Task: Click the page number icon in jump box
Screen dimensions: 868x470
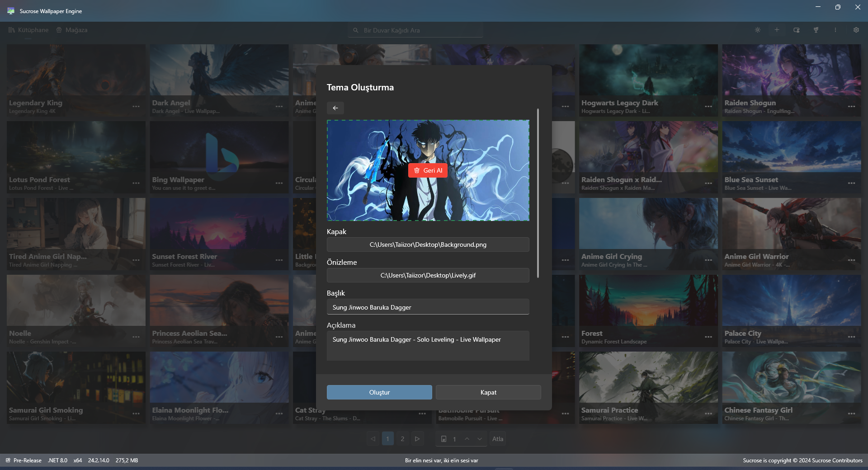Action: click(444, 439)
